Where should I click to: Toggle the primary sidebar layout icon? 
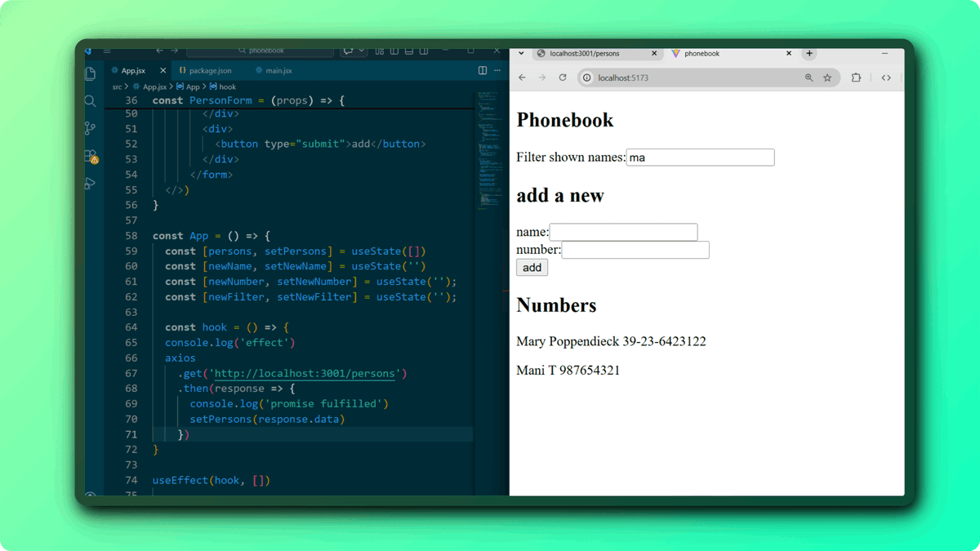click(394, 51)
